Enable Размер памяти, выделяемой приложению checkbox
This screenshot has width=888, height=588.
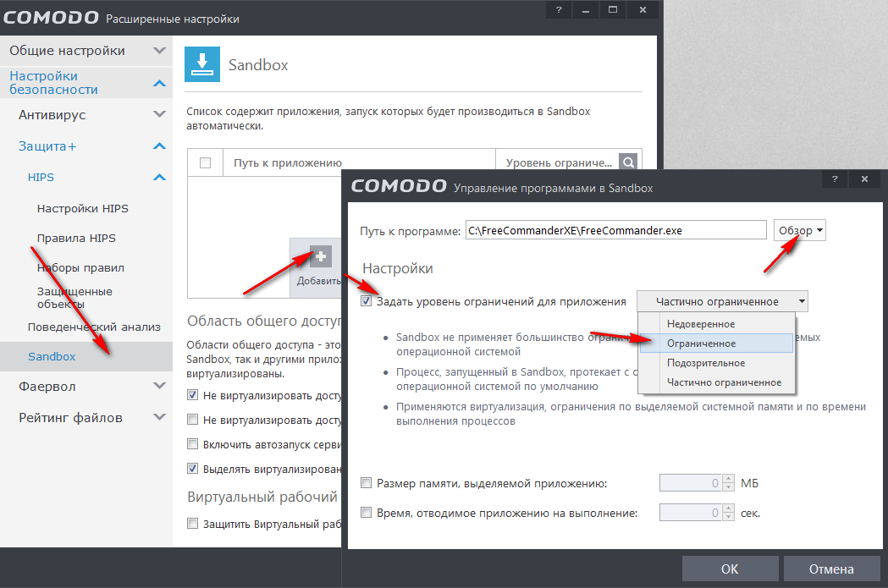[x=367, y=483]
